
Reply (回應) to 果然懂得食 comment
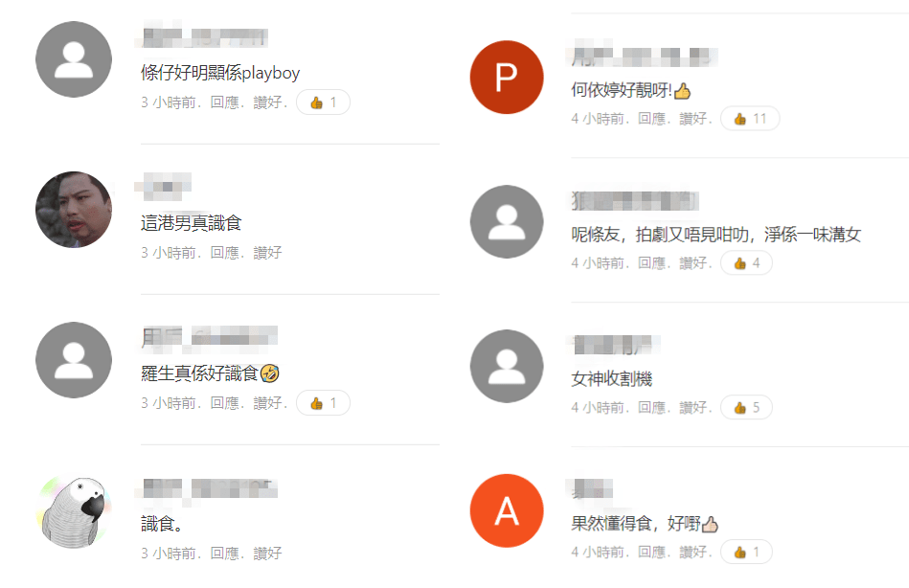651,552
